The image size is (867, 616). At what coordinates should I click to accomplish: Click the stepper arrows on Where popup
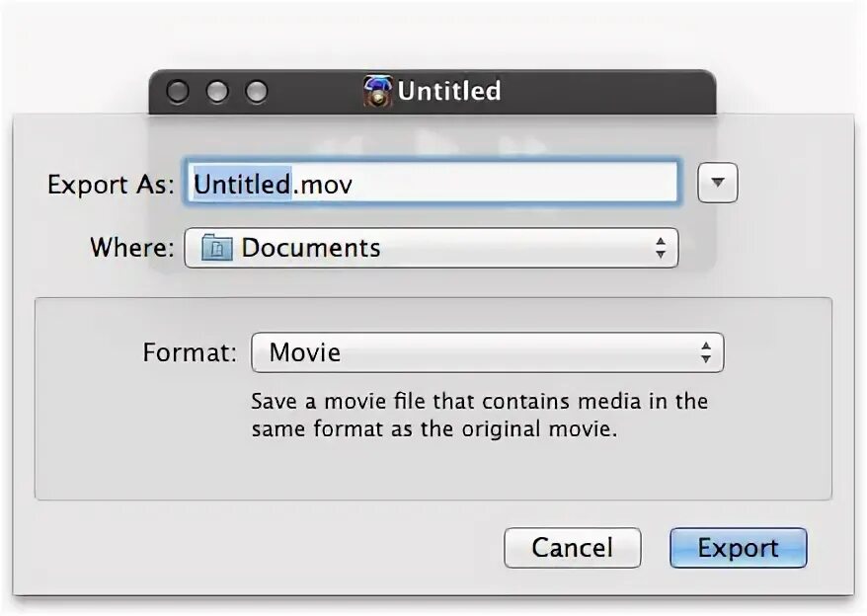point(660,248)
